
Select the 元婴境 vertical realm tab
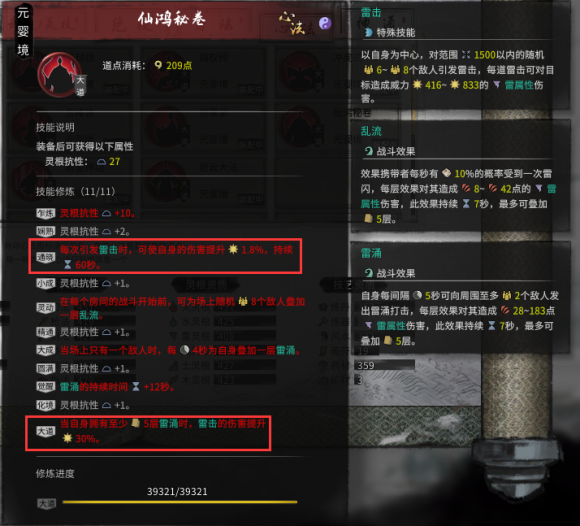[23, 31]
